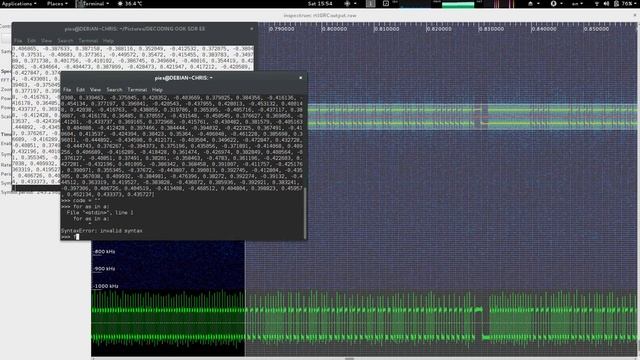Screen dimensions: 640x360
Task: Open Terminal menu in front terminal window
Action: [x=137, y=89]
